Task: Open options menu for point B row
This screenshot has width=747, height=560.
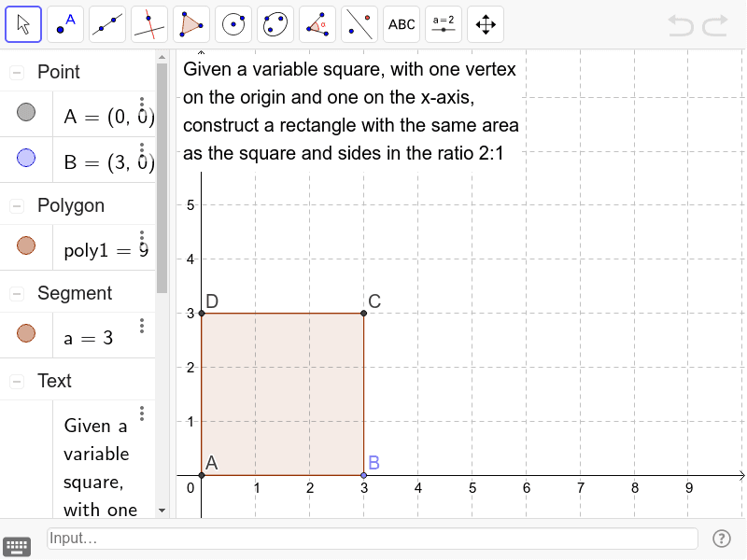Action: (142, 149)
